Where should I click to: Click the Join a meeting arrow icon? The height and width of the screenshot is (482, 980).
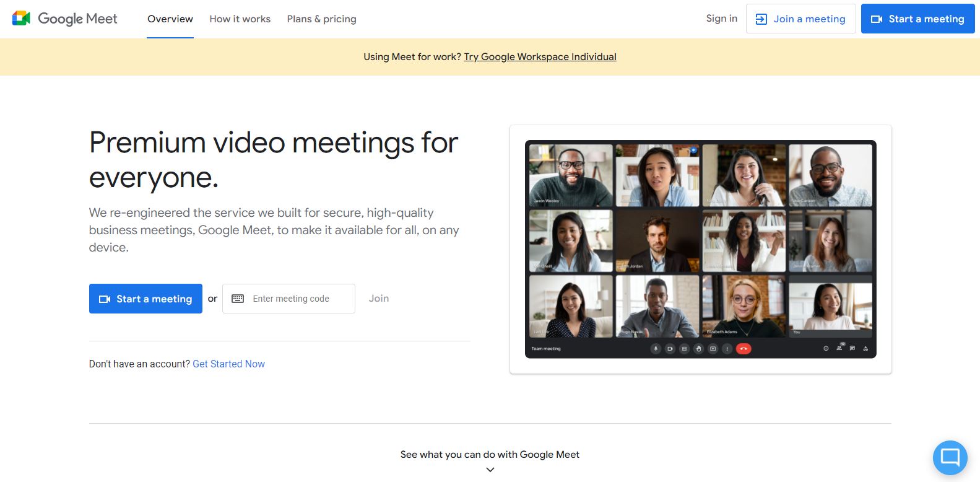[761, 19]
